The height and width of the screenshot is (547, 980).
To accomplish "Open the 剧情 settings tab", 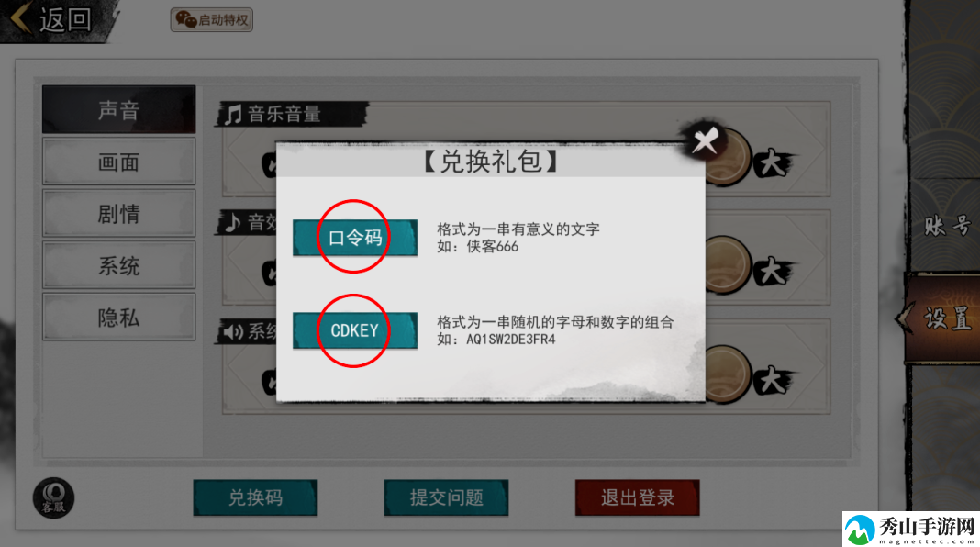I will coord(118,214).
